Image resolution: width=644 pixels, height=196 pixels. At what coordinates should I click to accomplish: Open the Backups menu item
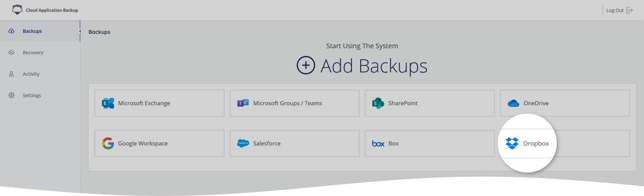[x=40, y=31]
